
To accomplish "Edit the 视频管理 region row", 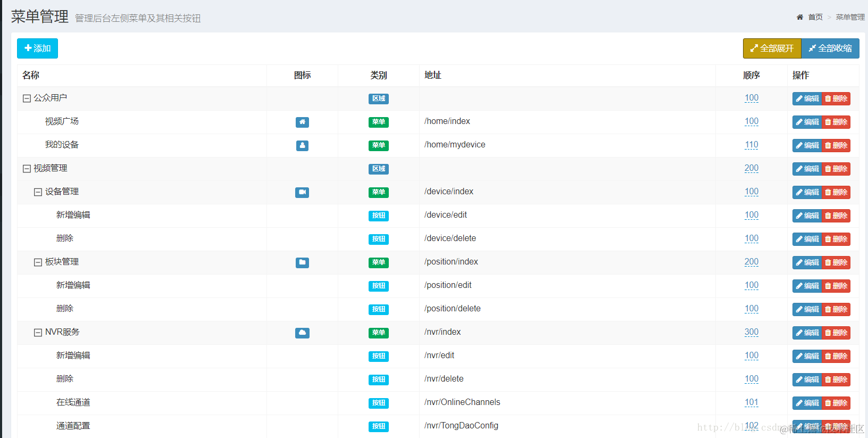I will tap(807, 169).
